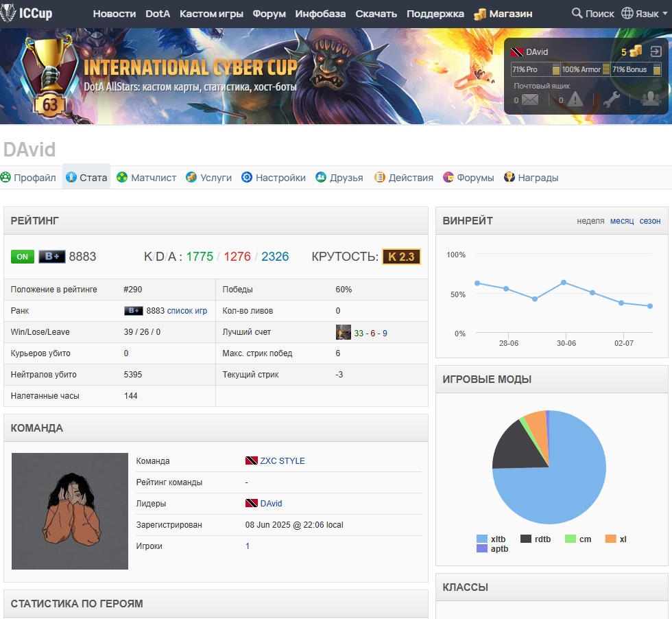Open DotA in the top menu

coord(158,14)
